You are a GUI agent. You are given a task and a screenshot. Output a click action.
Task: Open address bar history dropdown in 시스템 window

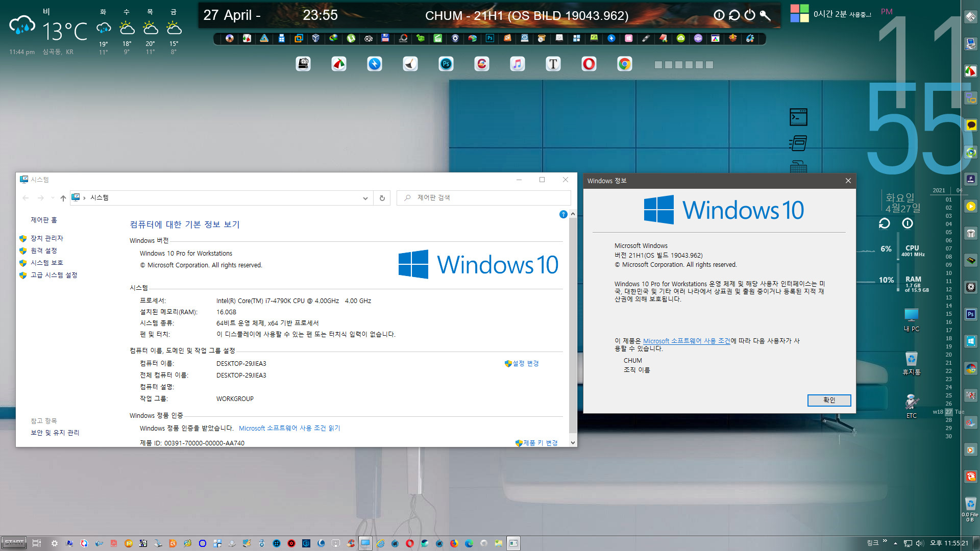(x=365, y=198)
